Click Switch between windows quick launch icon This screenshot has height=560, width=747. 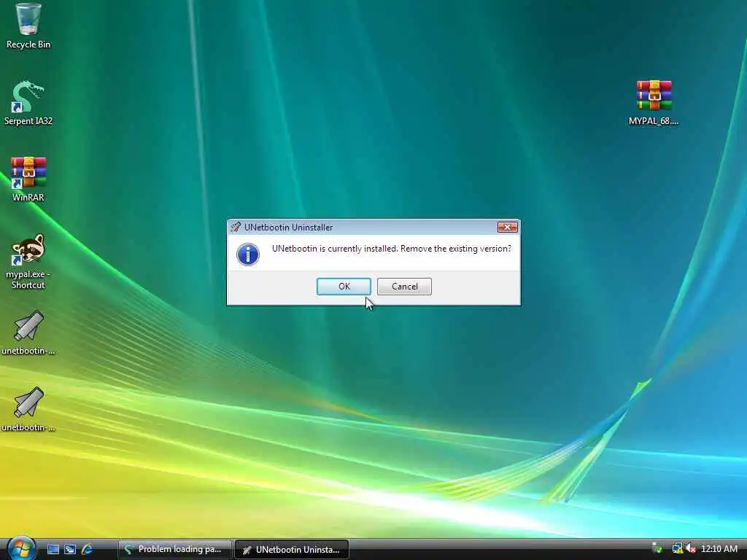tap(70, 550)
